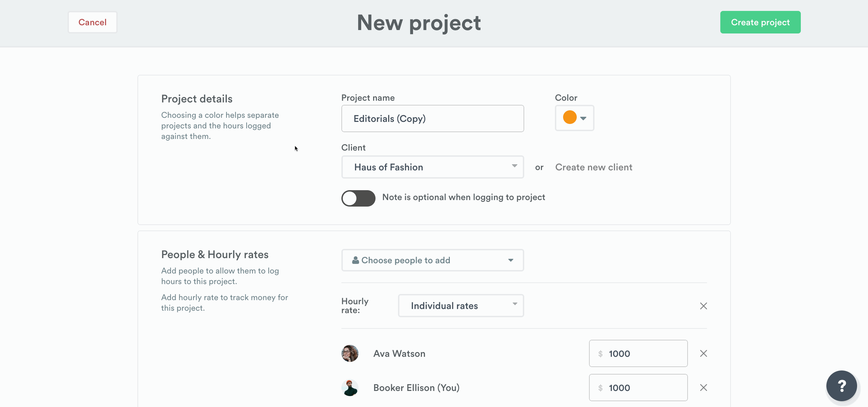This screenshot has width=868, height=407.
Task: Click the Create new client link
Action: pos(594,167)
